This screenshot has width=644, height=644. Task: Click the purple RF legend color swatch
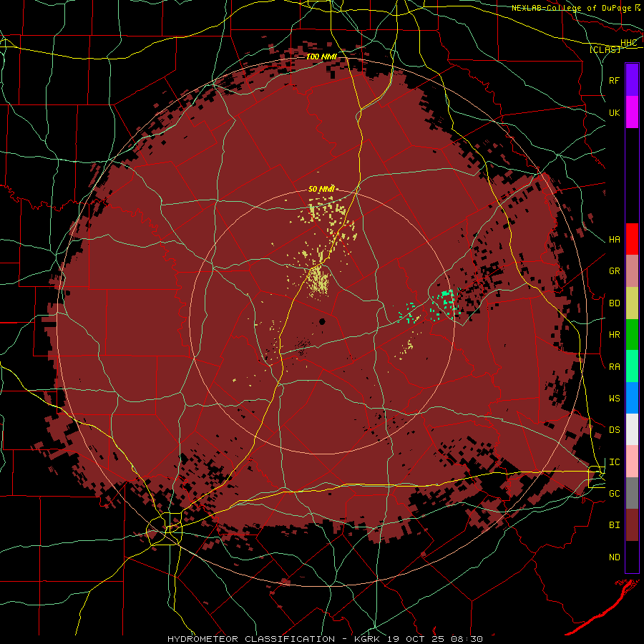click(632, 80)
